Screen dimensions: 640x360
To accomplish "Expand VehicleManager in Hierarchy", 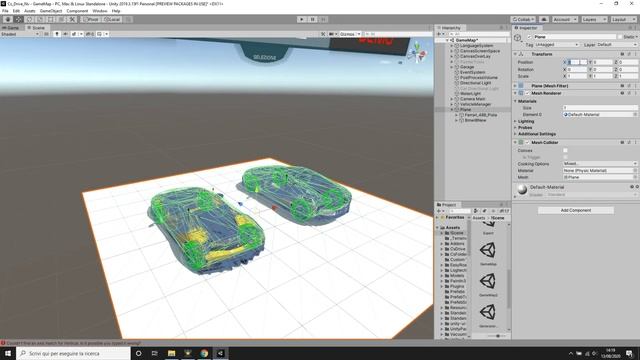I will tap(452, 104).
